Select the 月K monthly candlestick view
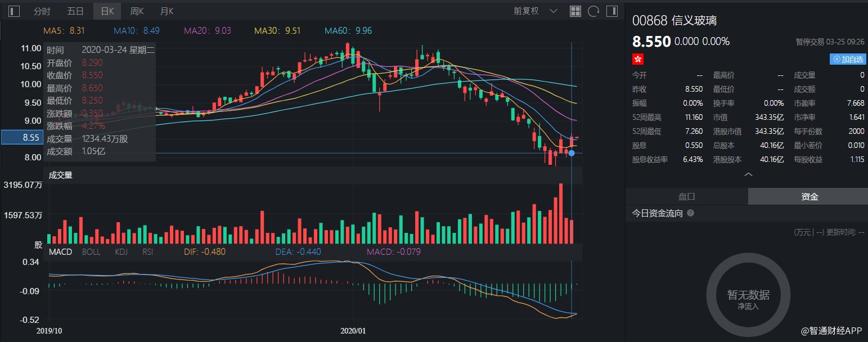Image resolution: width=868 pixels, height=342 pixels. click(167, 11)
